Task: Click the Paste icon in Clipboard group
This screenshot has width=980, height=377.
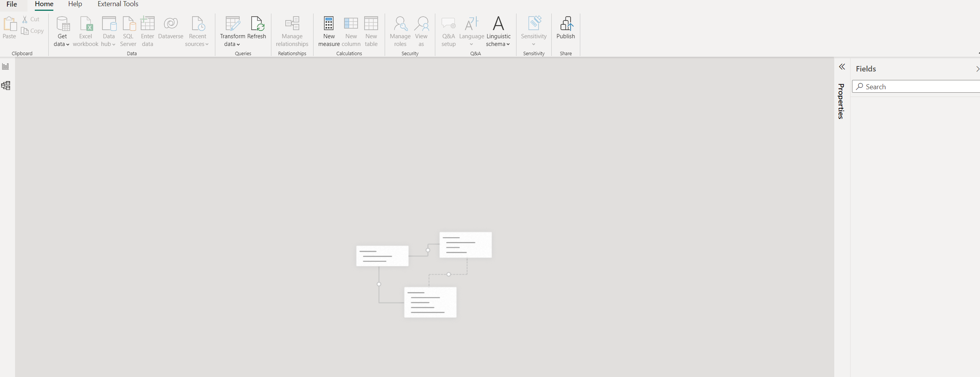Action: [9, 24]
